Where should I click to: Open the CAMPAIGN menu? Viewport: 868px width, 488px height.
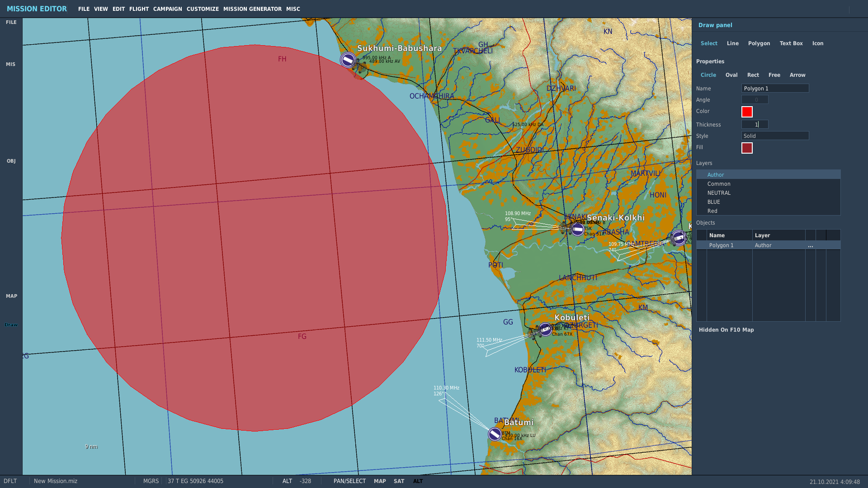click(167, 9)
